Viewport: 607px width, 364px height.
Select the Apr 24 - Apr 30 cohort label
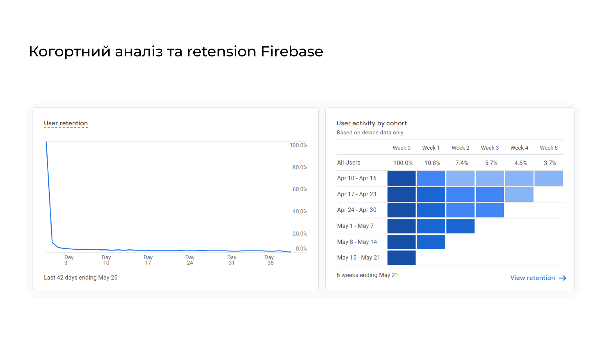357,210
